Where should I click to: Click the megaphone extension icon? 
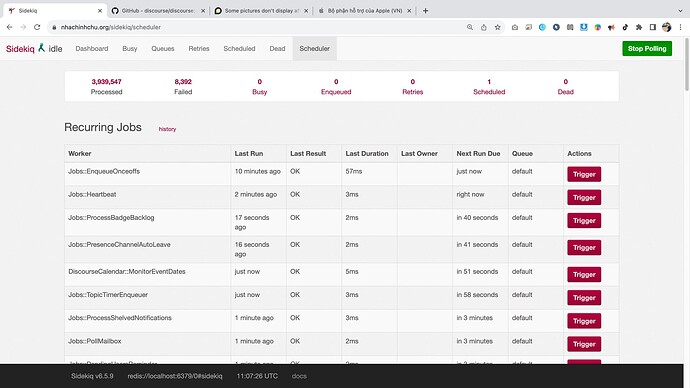click(611, 27)
